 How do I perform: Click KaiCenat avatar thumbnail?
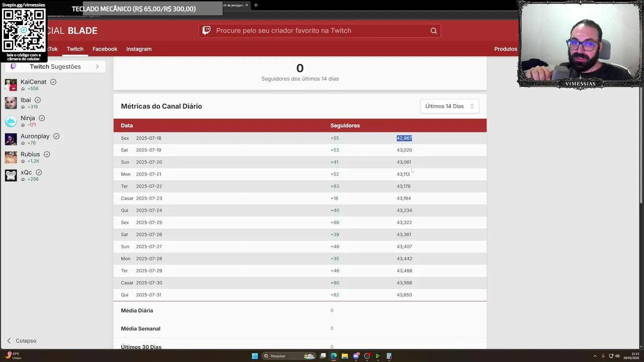11,85
